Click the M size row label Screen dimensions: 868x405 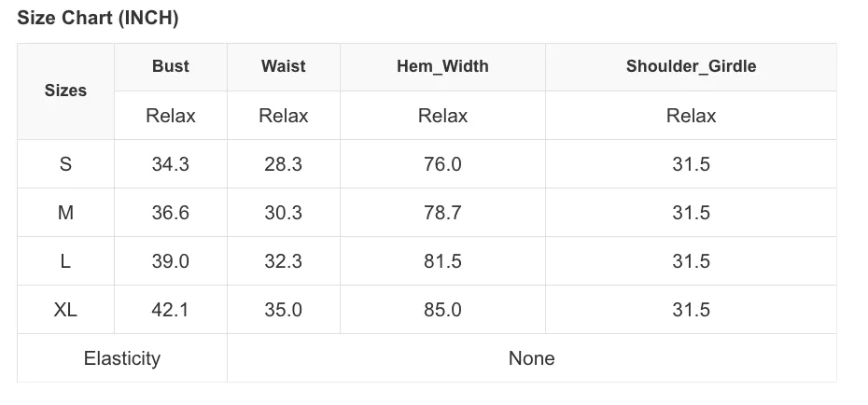(65, 213)
